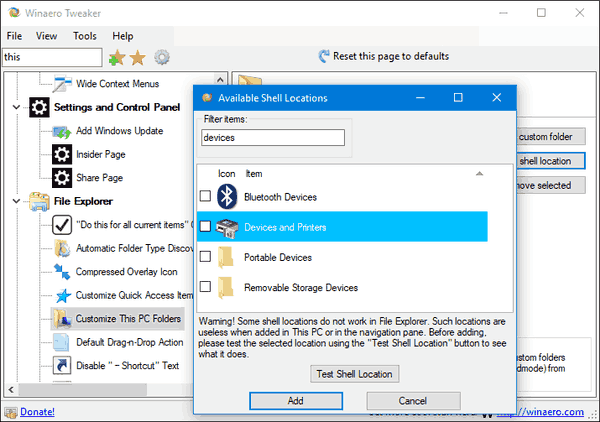The height and width of the screenshot is (422, 600).
Task: Click the Automatic Folder Type Discovery icon
Action: tap(62, 248)
